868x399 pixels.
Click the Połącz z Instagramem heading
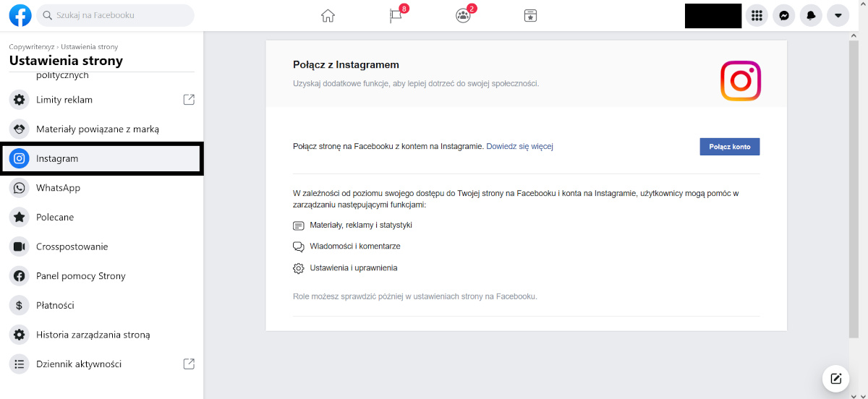tap(346, 65)
